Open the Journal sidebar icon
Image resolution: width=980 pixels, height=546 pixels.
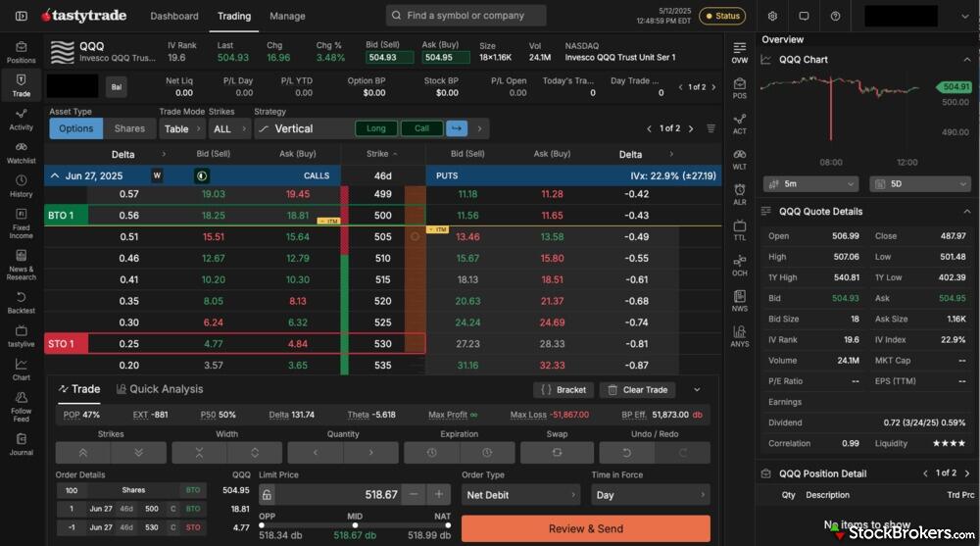click(21, 443)
